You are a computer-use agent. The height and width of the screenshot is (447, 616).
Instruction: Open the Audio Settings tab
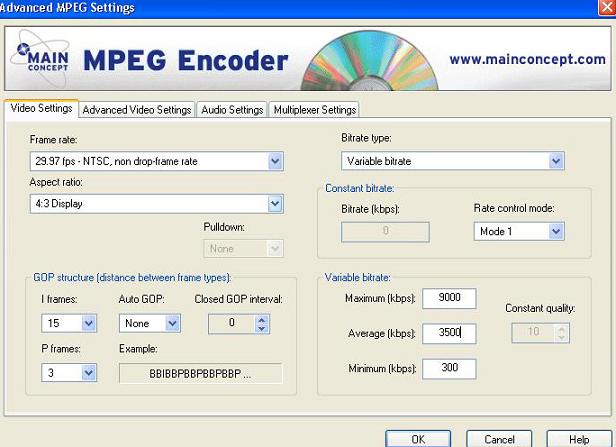coord(232,110)
